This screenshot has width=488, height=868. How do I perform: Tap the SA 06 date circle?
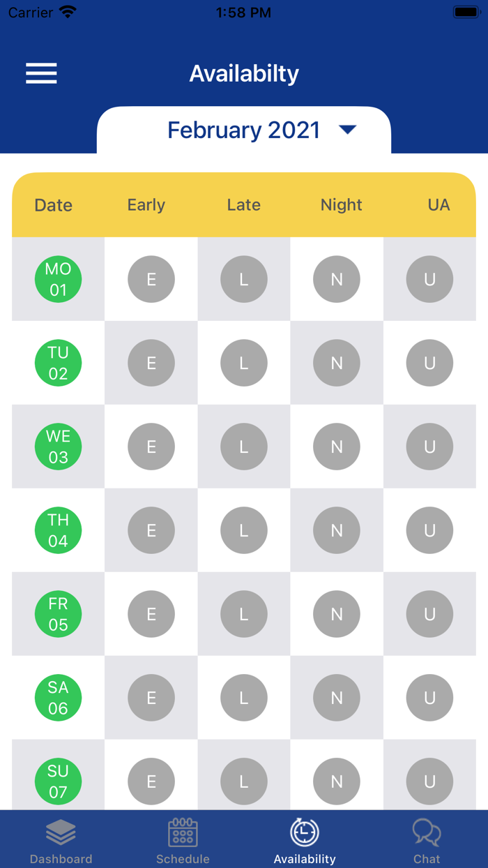[58, 698]
